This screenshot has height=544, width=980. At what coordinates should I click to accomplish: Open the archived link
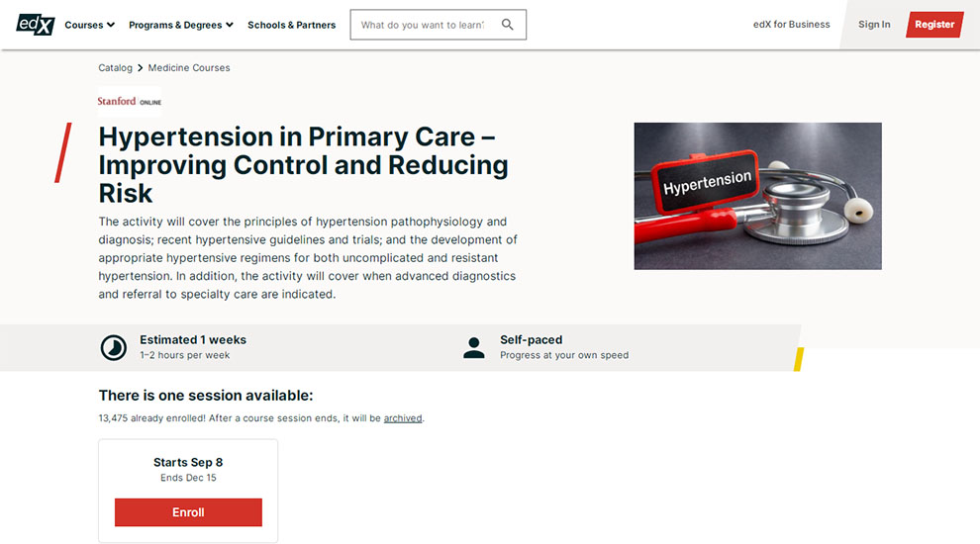(403, 418)
